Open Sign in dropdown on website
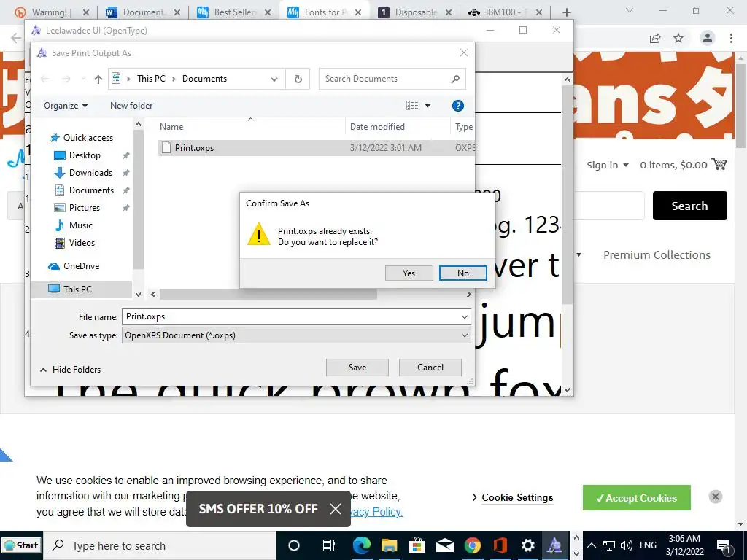The height and width of the screenshot is (560, 747). 608,165
